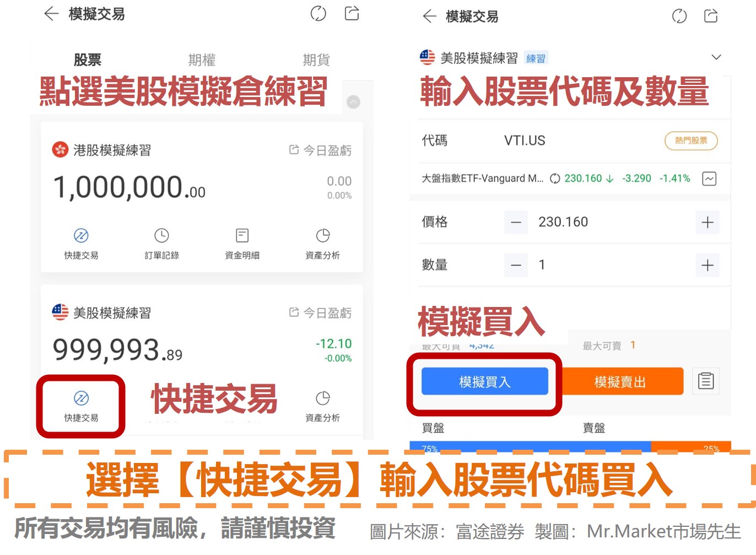This screenshot has height=555, width=756.
Task: Go back using right screen's back arrow
Action: point(429,16)
